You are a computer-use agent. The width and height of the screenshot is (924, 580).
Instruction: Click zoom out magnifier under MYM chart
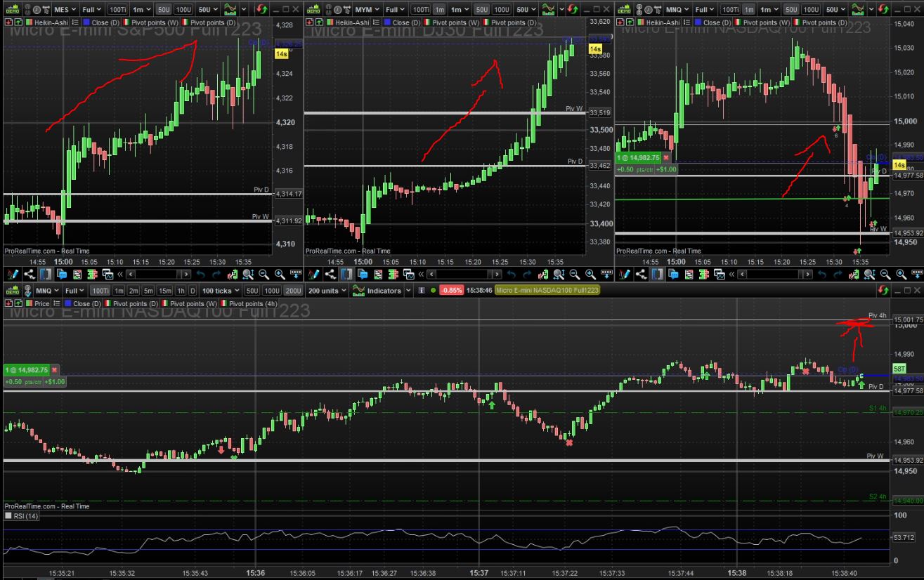[574, 274]
